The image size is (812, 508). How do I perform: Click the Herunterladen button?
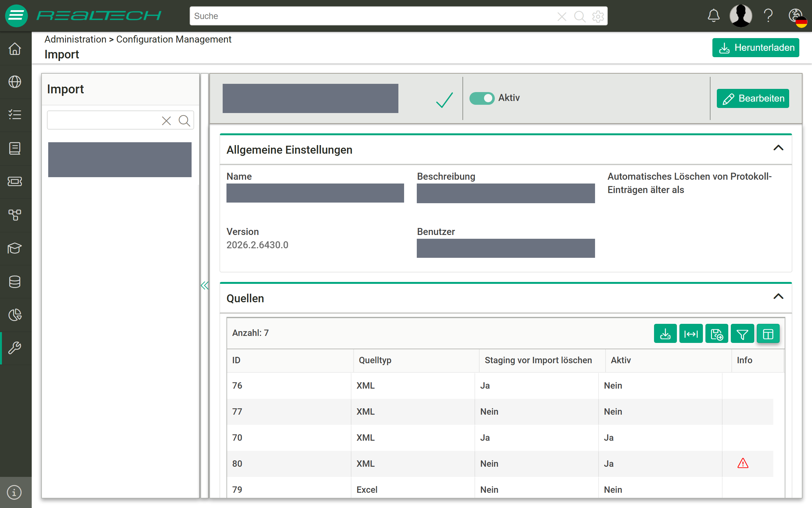[x=756, y=48]
